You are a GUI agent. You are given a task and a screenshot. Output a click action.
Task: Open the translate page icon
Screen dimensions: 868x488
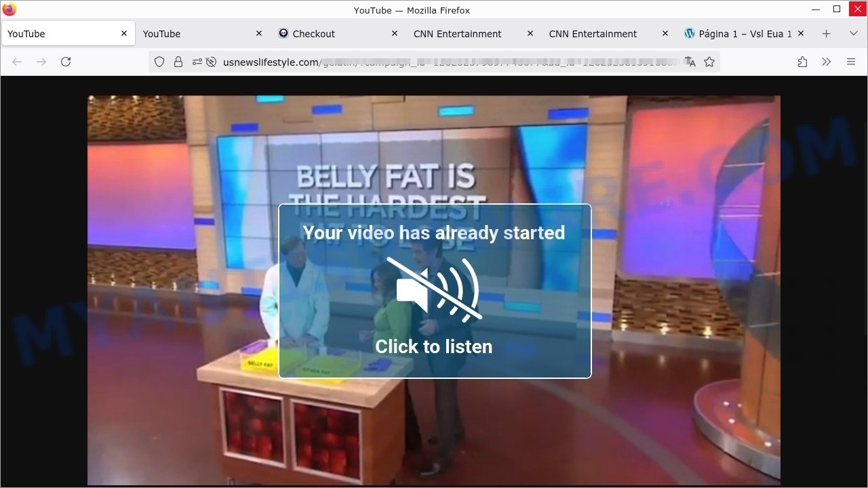click(690, 62)
